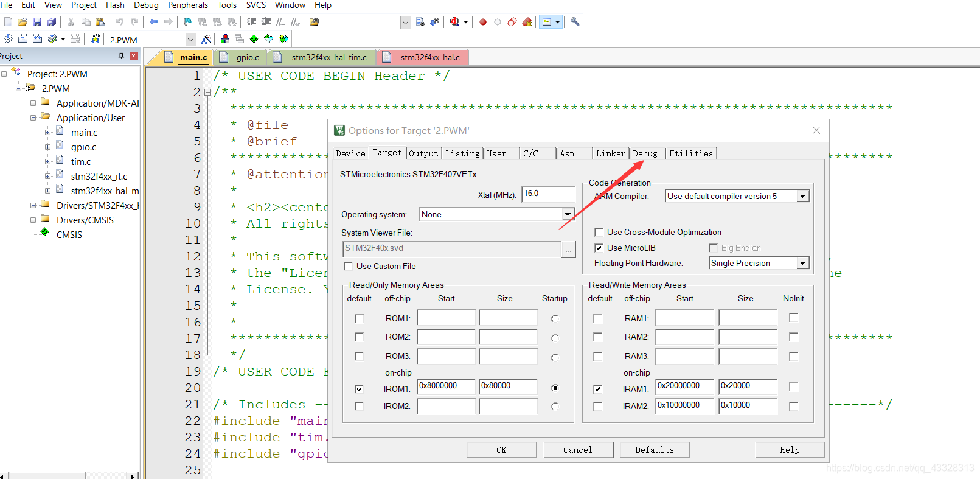Open the Pack Installer icon
This screenshot has height=479, width=980.
pos(283,39)
